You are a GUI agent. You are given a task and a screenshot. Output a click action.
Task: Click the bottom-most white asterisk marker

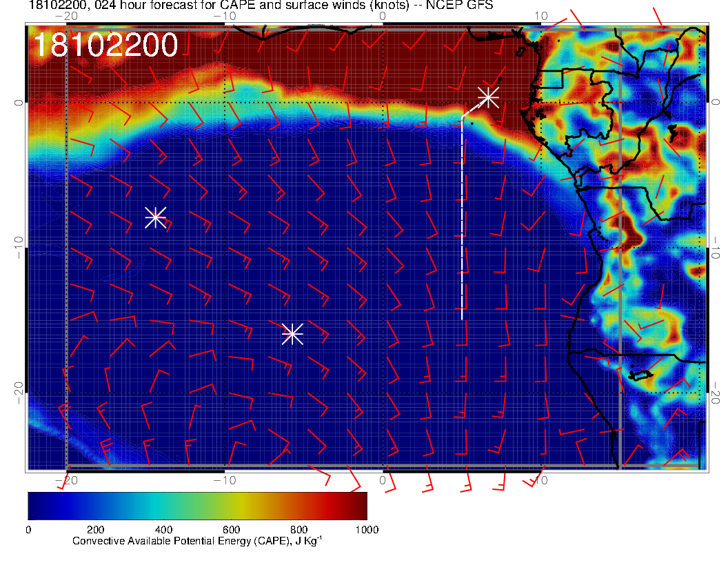click(x=292, y=334)
